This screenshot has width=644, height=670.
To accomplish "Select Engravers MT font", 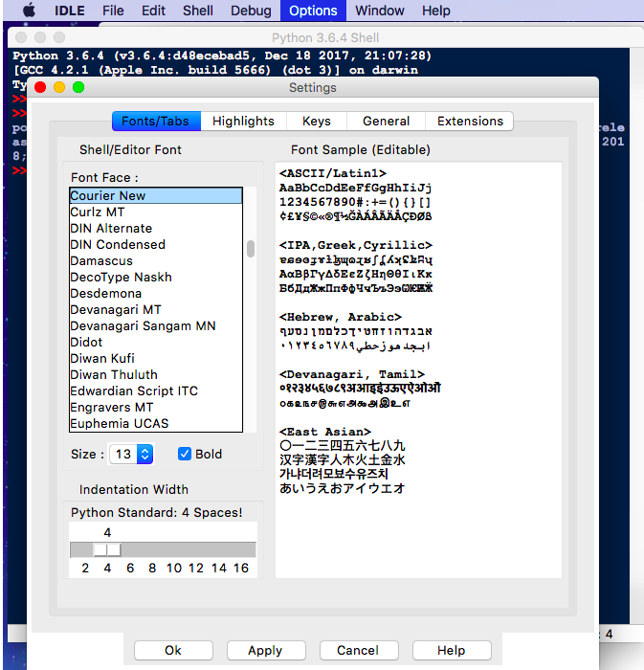I will [x=156, y=407].
